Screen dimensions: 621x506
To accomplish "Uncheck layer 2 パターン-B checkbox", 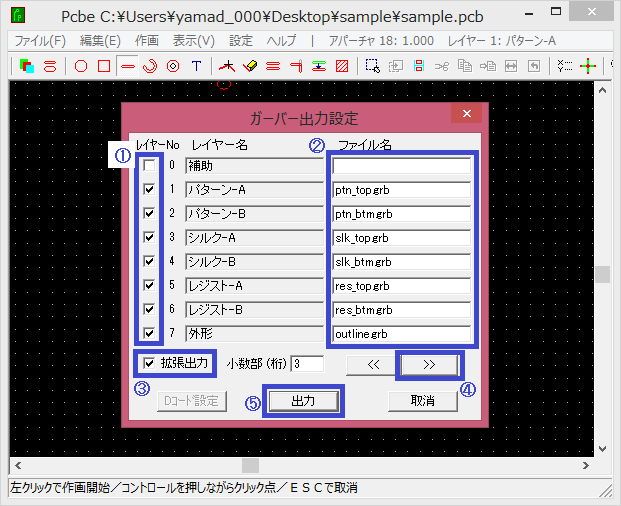I will (149, 213).
